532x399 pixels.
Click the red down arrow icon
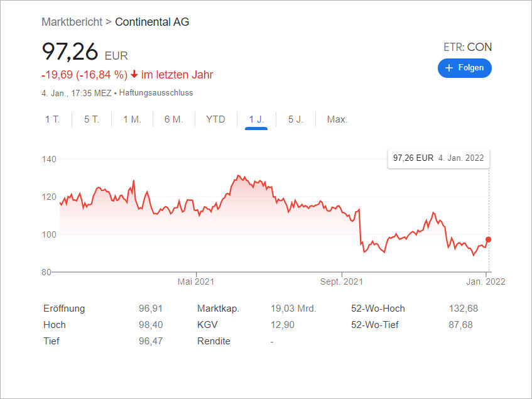click(134, 75)
